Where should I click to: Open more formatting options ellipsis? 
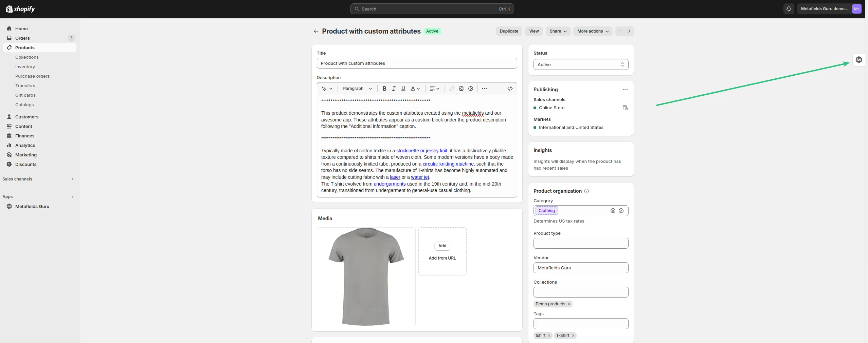pyautogui.click(x=484, y=89)
